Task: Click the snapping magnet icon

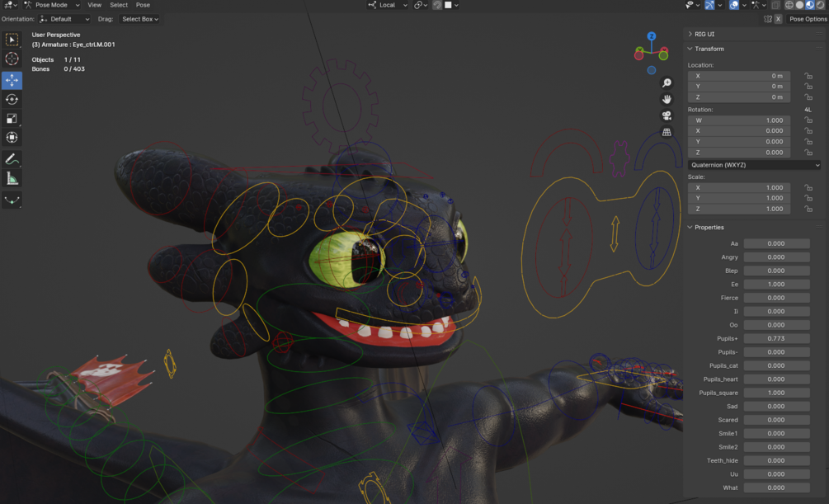Action: click(x=437, y=5)
